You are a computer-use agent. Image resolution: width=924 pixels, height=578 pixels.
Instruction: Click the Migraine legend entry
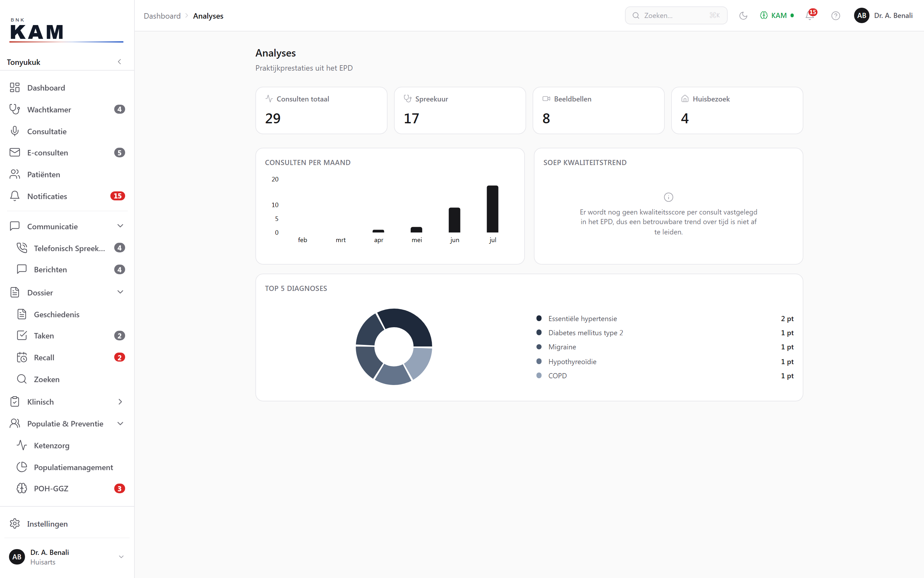coord(665,347)
